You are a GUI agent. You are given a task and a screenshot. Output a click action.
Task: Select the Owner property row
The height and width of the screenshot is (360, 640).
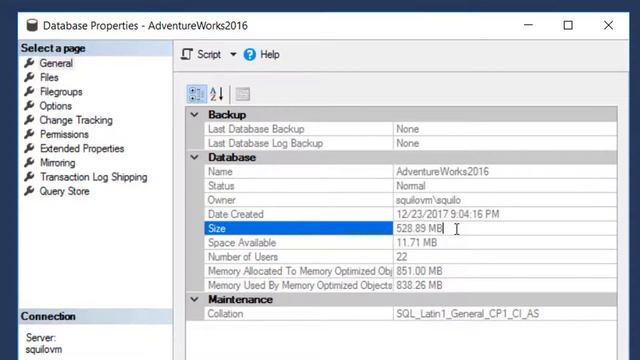tap(410, 200)
